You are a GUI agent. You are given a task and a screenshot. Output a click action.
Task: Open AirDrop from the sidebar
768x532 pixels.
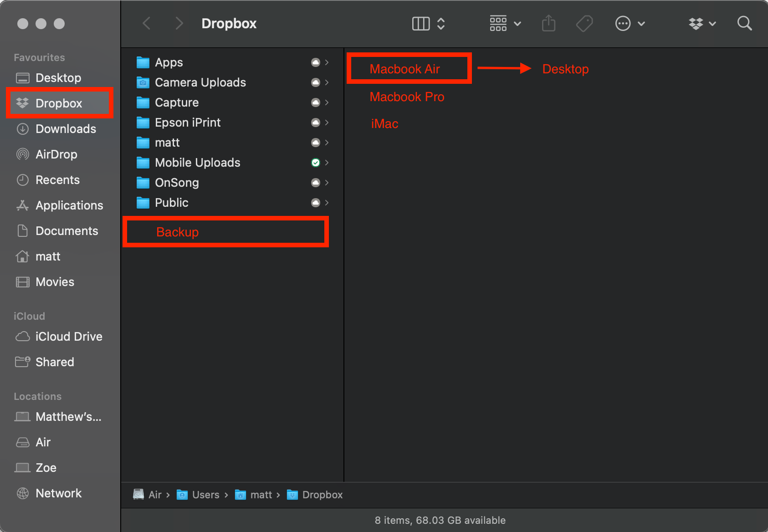pyautogui.click(x=60, y=154)
